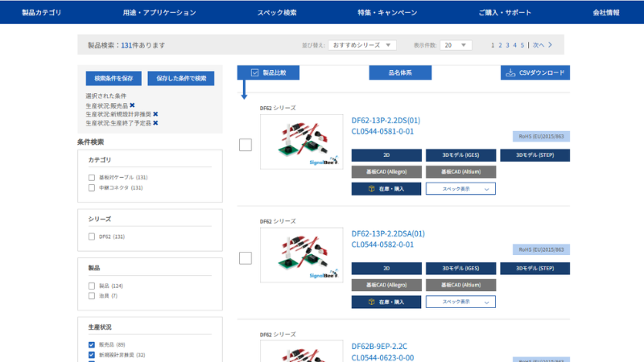Click 基板CAD (Allegro) for DF62-13P-2.2DSA(01)
This screenshot has height=362, width=644.
point(386,285)
